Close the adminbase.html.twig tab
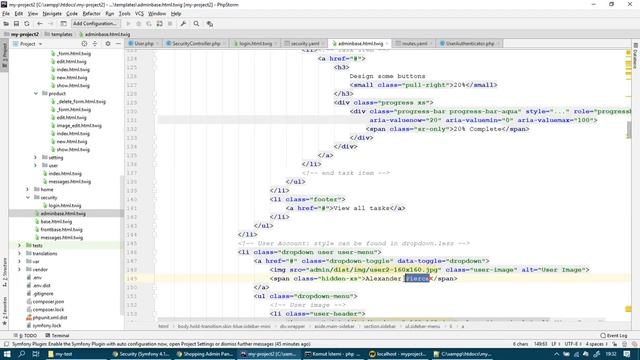This screenshot has height=360, width=640. pyautogui.click(x=387, y=44)
